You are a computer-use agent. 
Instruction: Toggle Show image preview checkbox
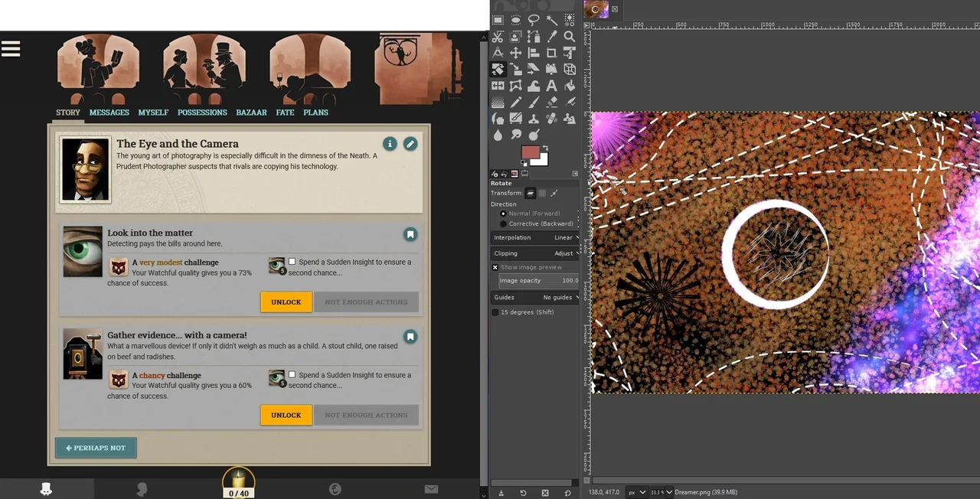coord(495,267)
